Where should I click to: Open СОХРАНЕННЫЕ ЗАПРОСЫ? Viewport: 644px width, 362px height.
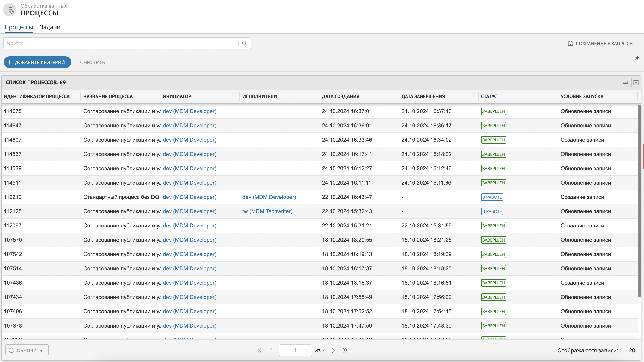(x=601, y=43)
